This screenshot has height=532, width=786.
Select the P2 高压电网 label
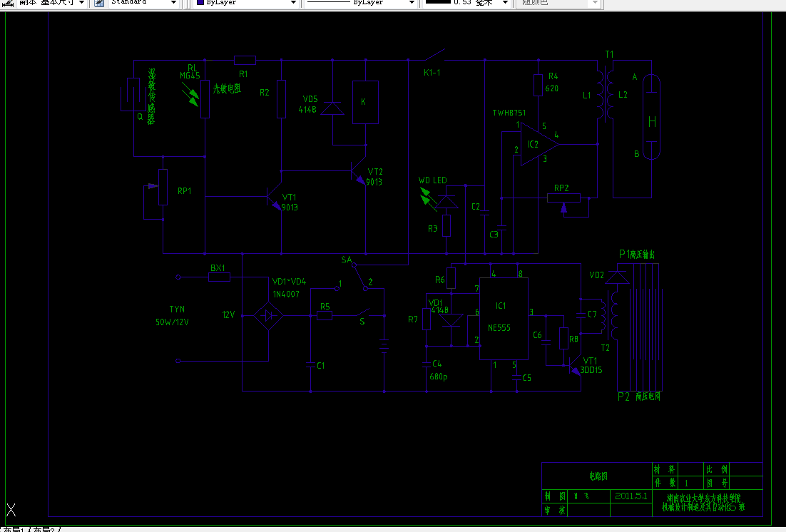638,397
